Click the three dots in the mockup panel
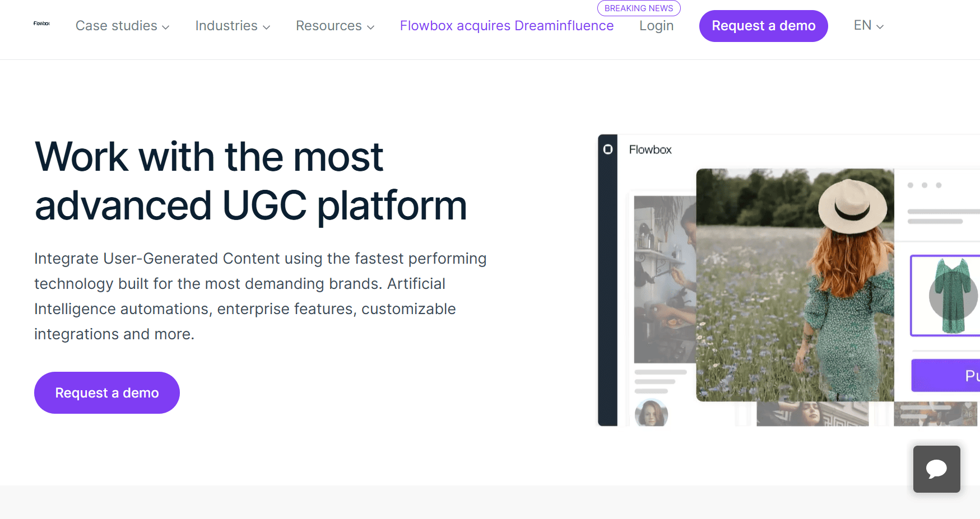Viewport: 980px width, 519px height. pos(925,185)
